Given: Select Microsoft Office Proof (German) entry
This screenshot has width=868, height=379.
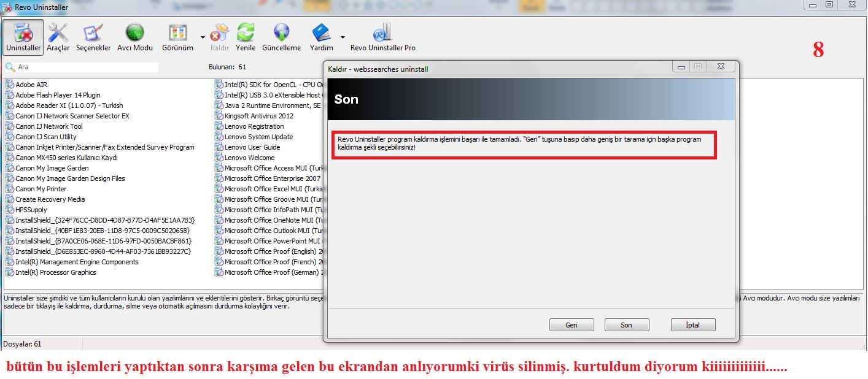Looking at the screenshot, I should [x=269, y=272].
